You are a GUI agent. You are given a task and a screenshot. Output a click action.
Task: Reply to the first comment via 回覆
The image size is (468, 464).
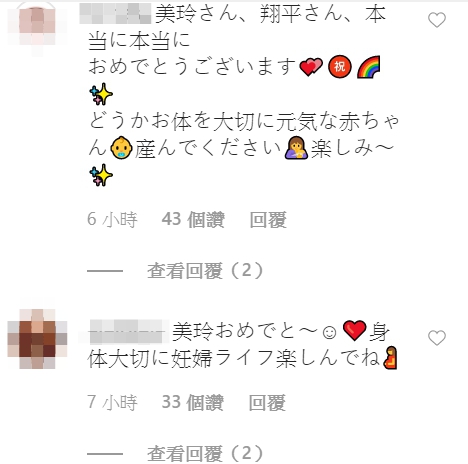(268, 220)
